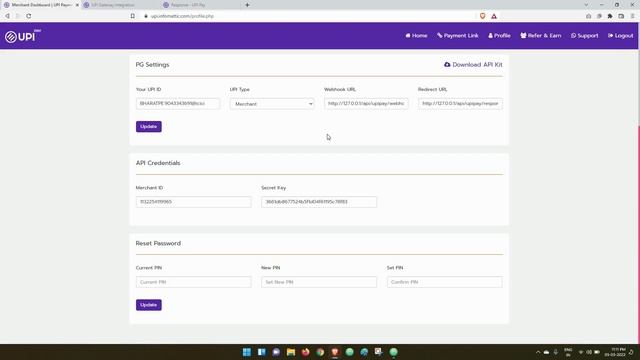Open Firefox from the taskbar
This screenshot has width=640, height=360.
click(305, 352)
